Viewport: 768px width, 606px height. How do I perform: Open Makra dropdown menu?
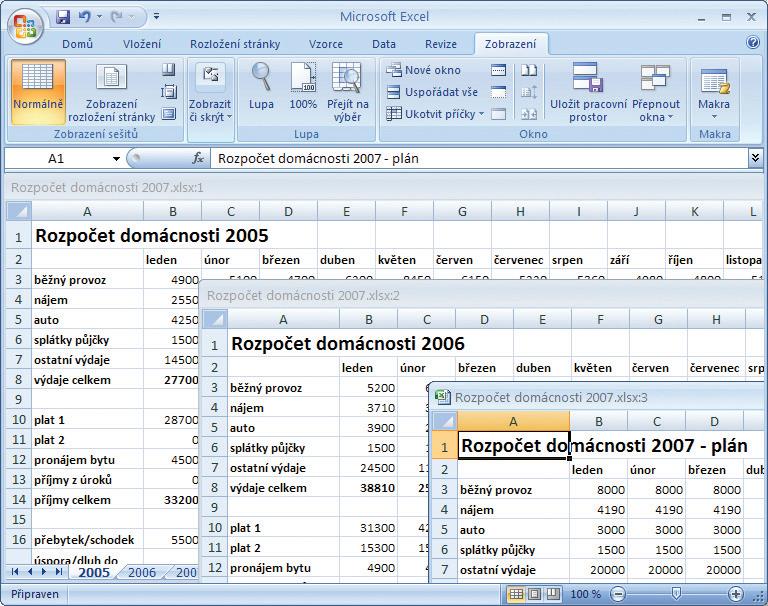pos(714,92)
